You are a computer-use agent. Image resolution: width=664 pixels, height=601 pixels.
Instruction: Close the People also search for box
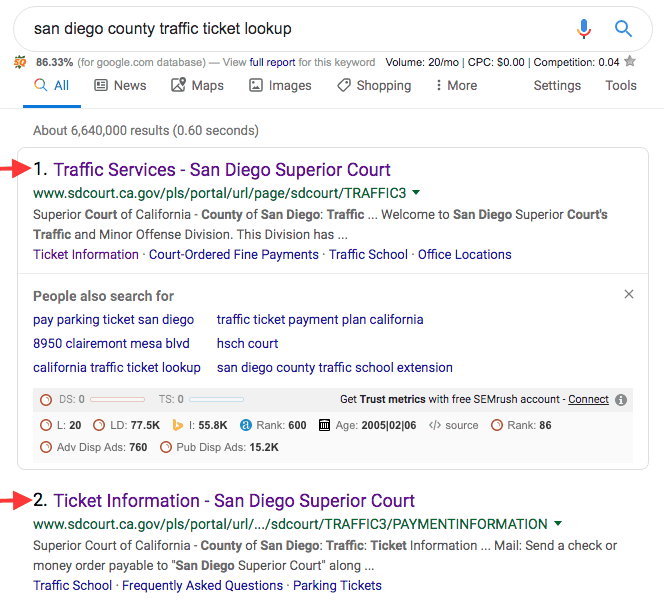629,294
